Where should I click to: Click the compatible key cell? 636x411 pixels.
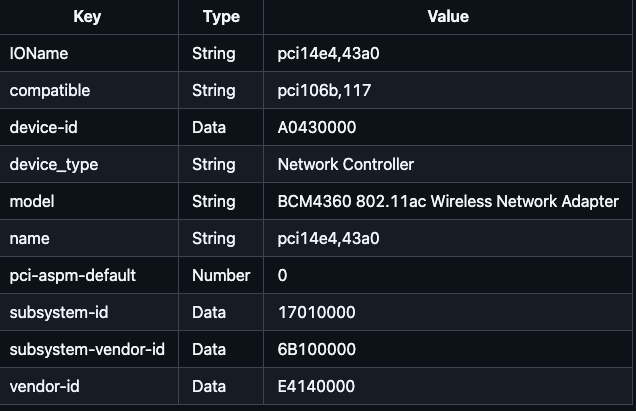click(50, 91)
